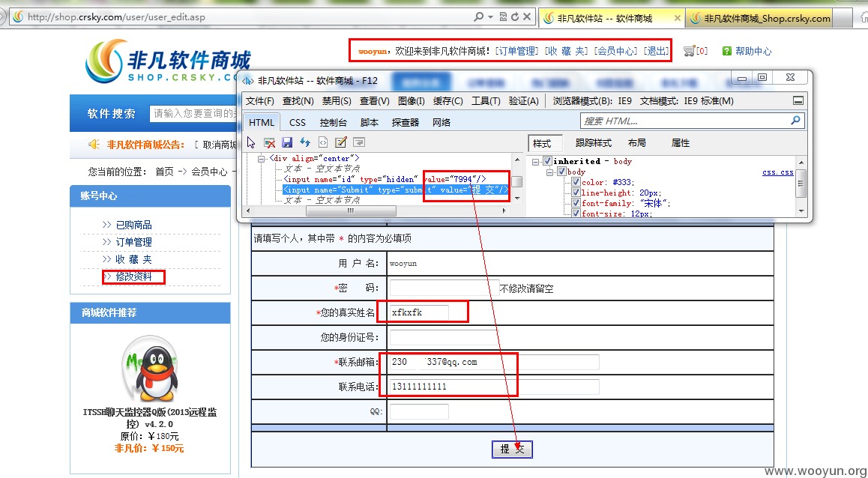
Task: Open the 工具(T) menu
Action: [486, 100]
